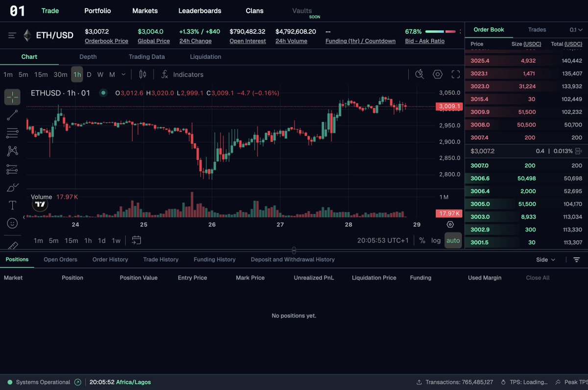The width and height of the screenshot is (588, 390).
Task: Switch Size column USDC unit
Action: pos(532,44)
